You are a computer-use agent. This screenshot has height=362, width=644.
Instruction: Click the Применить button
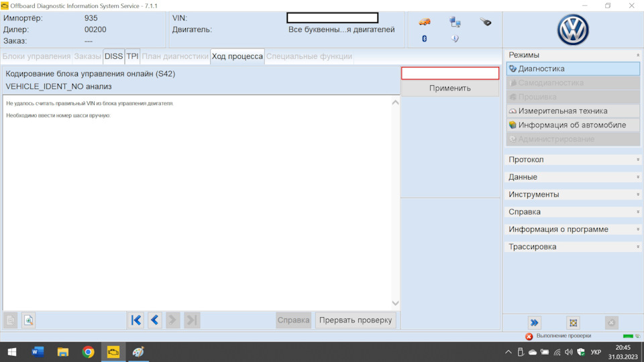coord(450,88)
